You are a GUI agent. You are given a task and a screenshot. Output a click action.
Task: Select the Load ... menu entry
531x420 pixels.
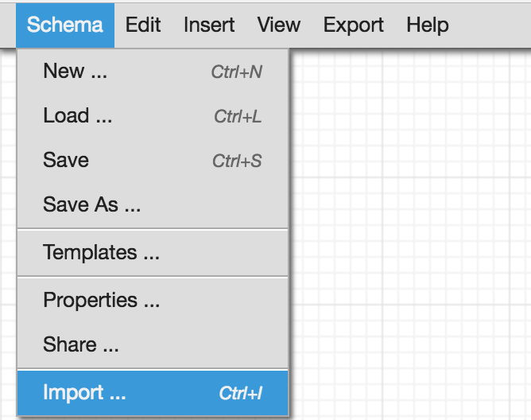(x=153, y=116)
